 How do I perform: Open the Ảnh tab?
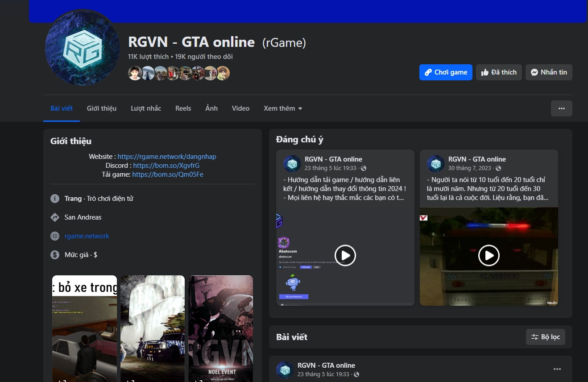(211, 108)
